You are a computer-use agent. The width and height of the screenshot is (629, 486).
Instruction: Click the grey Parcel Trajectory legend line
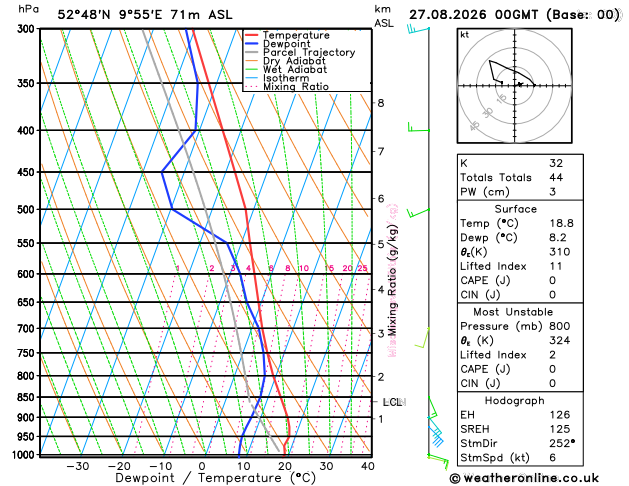tap(252, 52)
